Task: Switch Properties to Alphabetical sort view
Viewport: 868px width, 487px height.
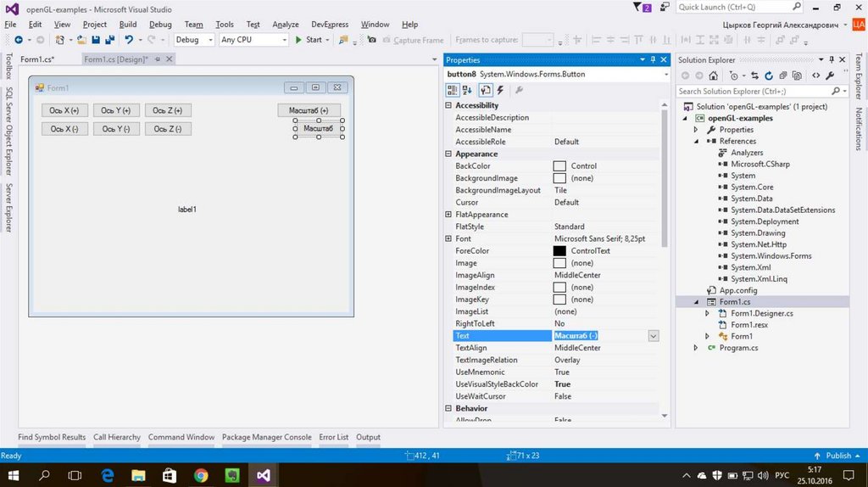Action: tap(468, 90)
